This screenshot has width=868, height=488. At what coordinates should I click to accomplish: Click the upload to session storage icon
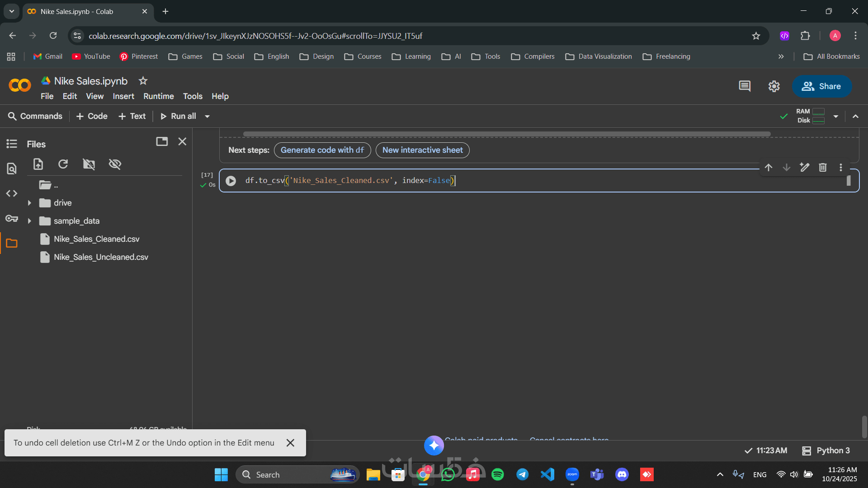tap(38, 164)
